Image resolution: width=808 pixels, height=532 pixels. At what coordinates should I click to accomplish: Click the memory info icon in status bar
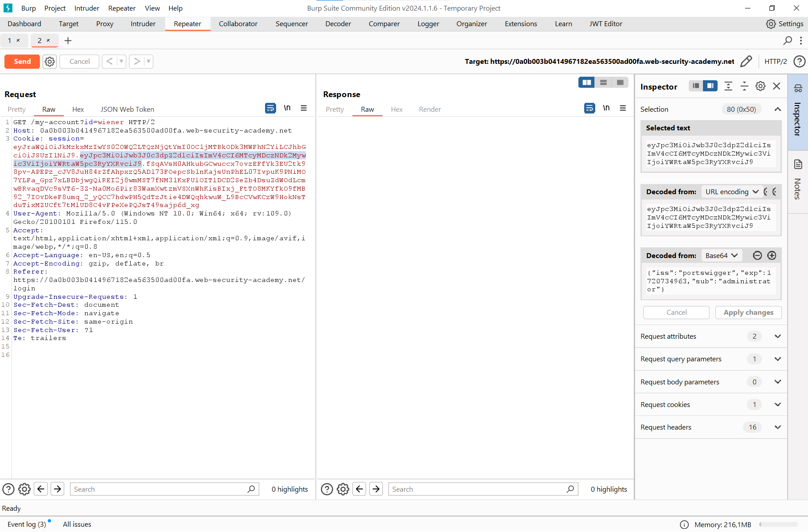(x=684, y=524)
